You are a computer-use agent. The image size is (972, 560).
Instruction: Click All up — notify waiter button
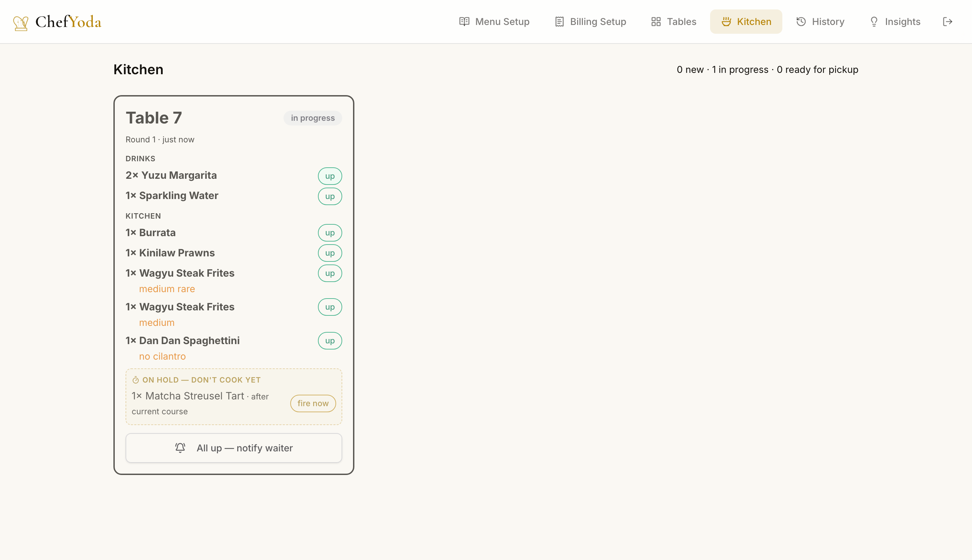(234, 448)
